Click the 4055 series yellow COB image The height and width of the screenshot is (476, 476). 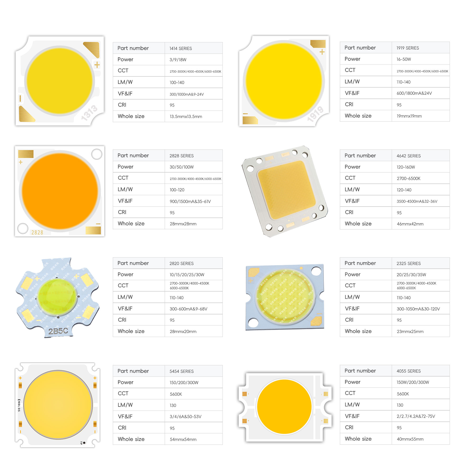pyautogui.click(x=285, y=407)
